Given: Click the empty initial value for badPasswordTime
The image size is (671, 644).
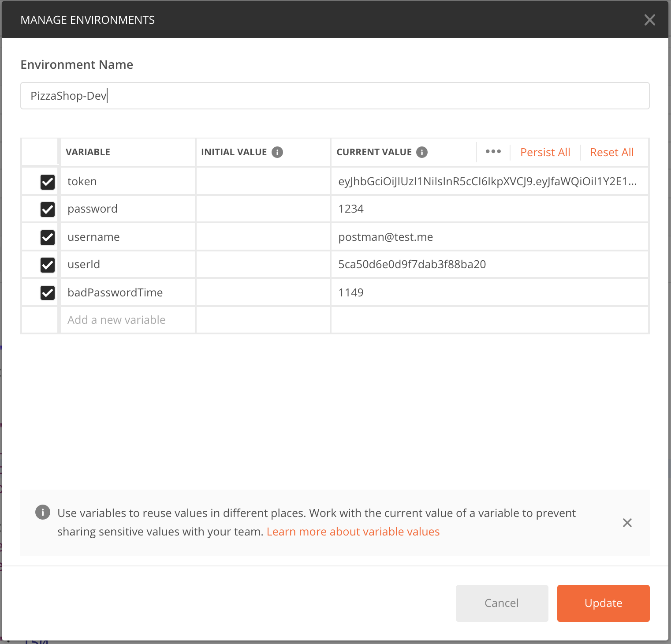Looking at the screenshot, I should [263, 292].
